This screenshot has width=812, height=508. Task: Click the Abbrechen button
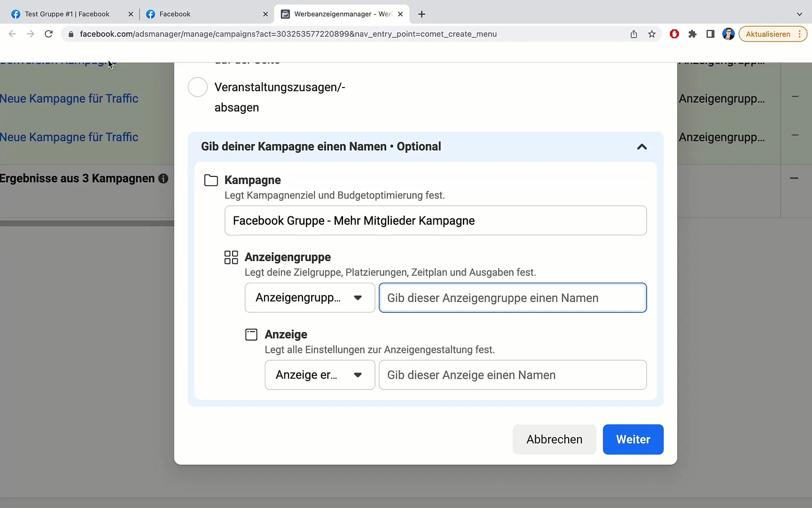[x=554, y=439]
